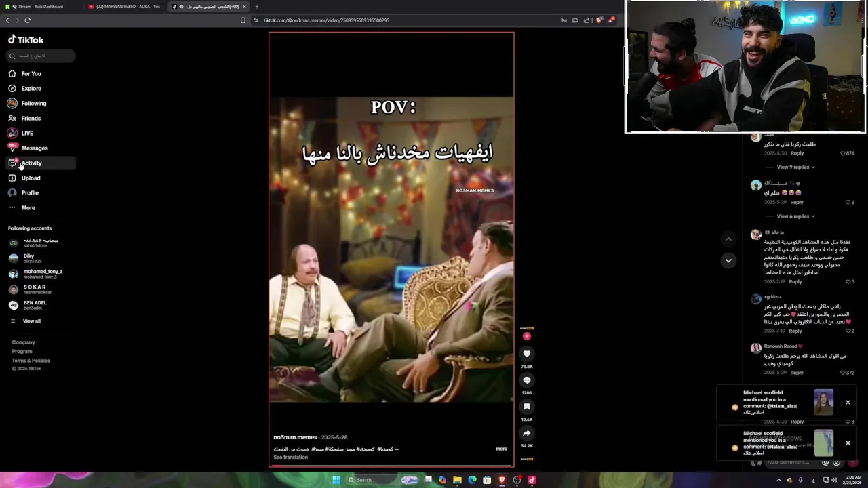Open the TikTok app in taskbar
The width and height of the screenshot is (868, 488).
tap(532, 480)
